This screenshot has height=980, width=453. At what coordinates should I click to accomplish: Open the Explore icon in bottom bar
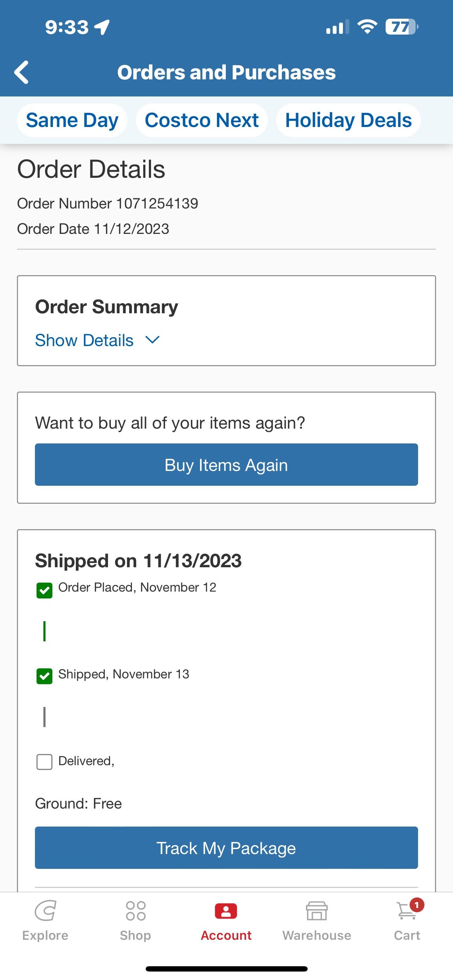pos(45,911)
